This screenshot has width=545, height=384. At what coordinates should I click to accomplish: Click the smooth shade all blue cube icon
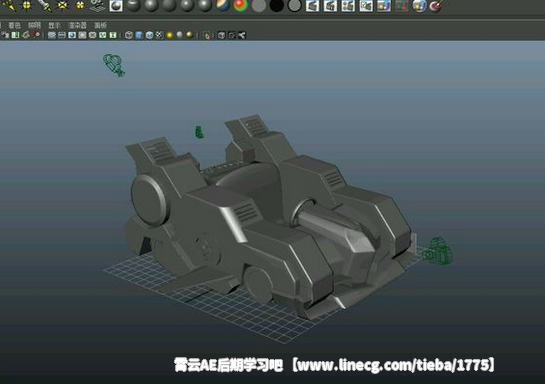(x=139, y=35)
